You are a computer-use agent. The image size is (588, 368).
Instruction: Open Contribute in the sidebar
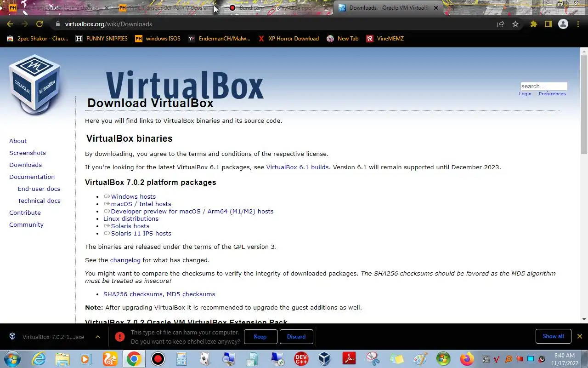(x=25, y=213)
